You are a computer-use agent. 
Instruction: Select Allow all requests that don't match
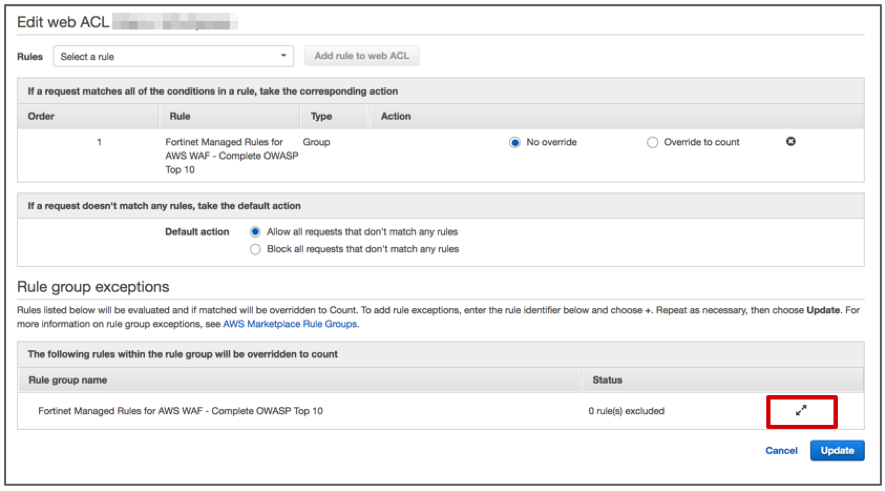(255, 232)
